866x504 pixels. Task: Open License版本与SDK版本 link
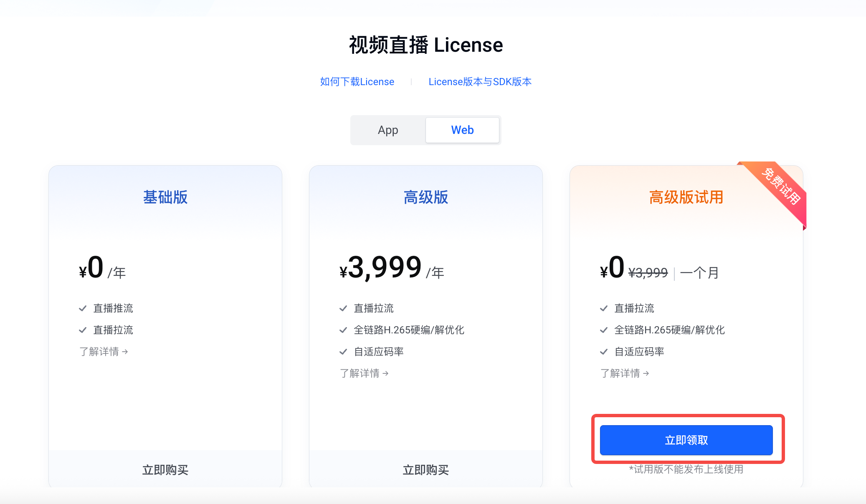480,82
